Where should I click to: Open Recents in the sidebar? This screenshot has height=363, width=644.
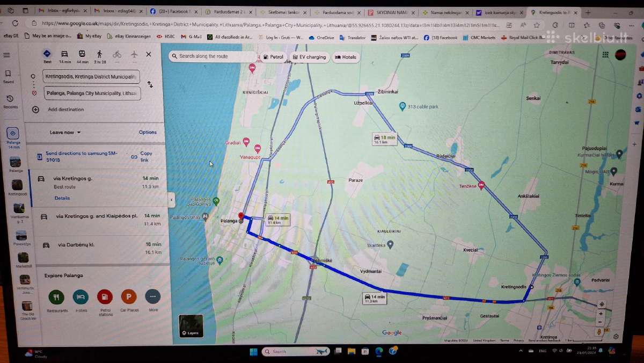(x=10, y=101)
